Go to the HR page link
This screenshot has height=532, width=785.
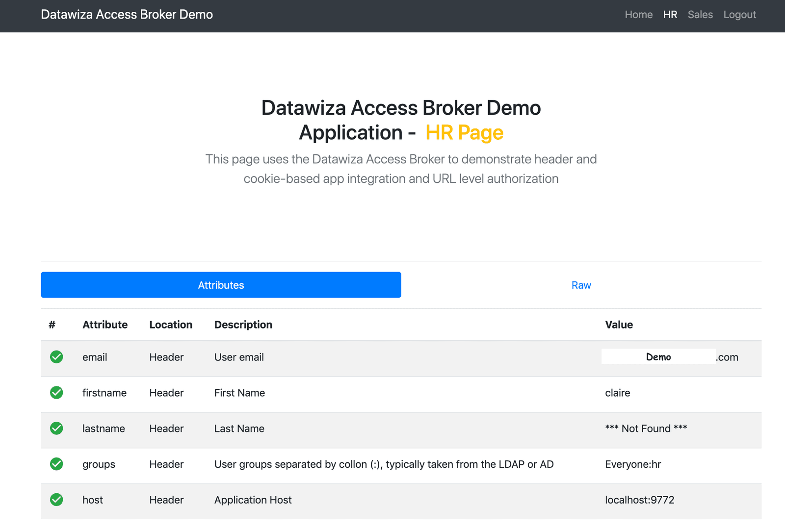[x=670, y=15]
